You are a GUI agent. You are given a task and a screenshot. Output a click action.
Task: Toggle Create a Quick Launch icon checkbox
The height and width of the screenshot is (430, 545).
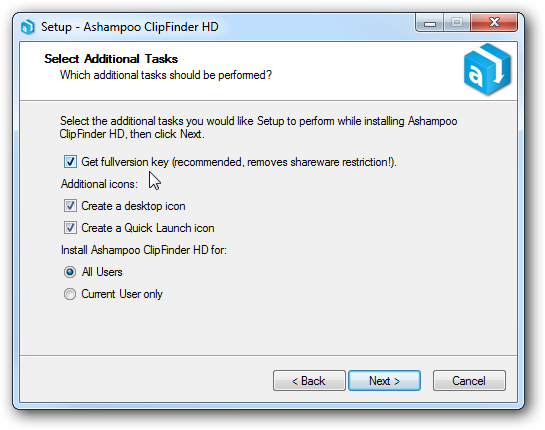(70, 228)
